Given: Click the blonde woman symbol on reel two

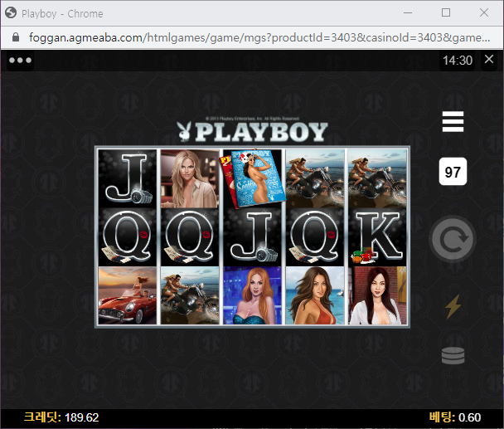Looking at the screenshot, I should click(190, 178).
